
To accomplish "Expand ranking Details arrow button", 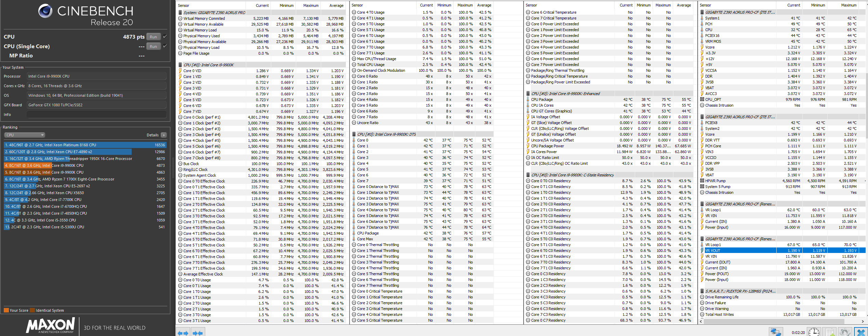I will pos(164,135).
